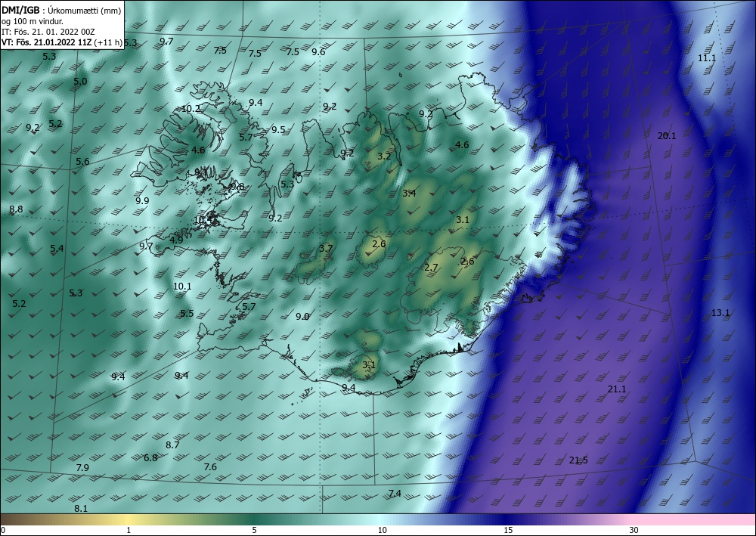
Task: Click the '2.7' value over Vatnajökull
Action: (x=431, y=268)
